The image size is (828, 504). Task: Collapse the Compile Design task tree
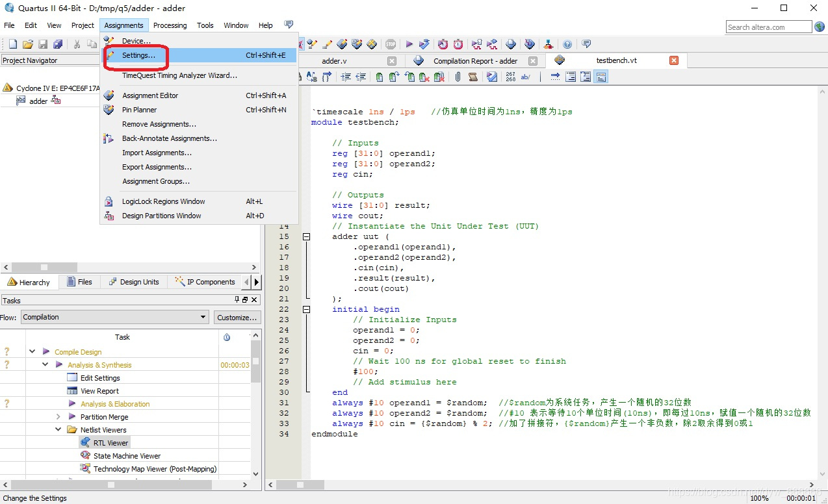32,351
